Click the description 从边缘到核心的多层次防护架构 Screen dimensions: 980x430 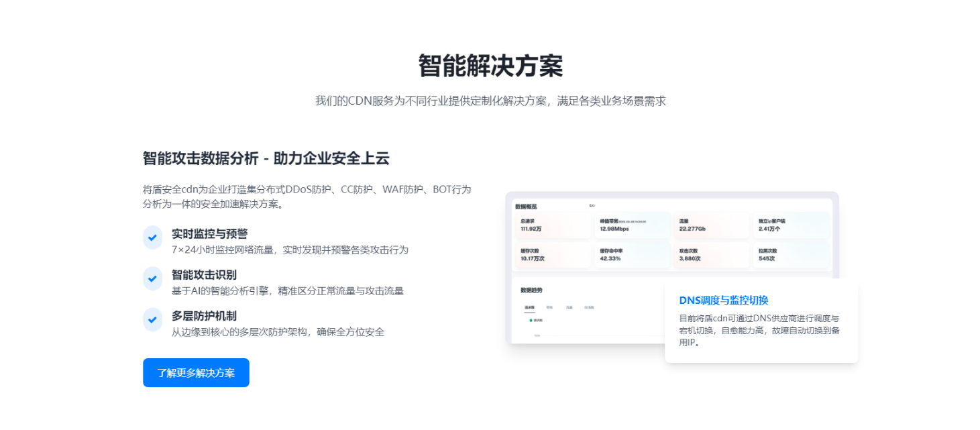[278, 331]
